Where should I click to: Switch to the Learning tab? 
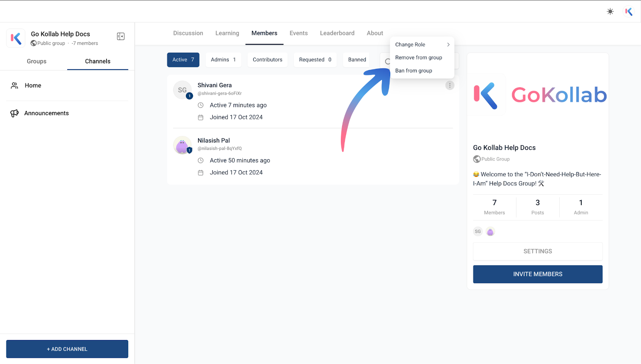227,33
